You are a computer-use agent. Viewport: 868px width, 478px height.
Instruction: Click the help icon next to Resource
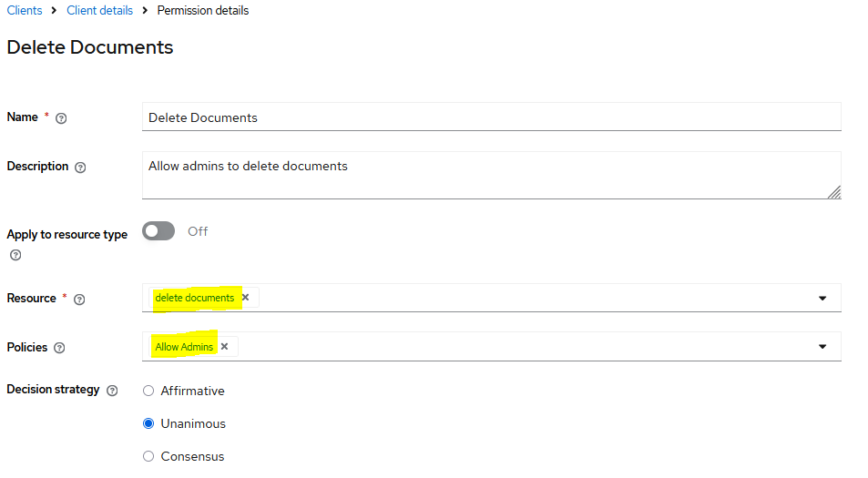click(x=79, y=300)
